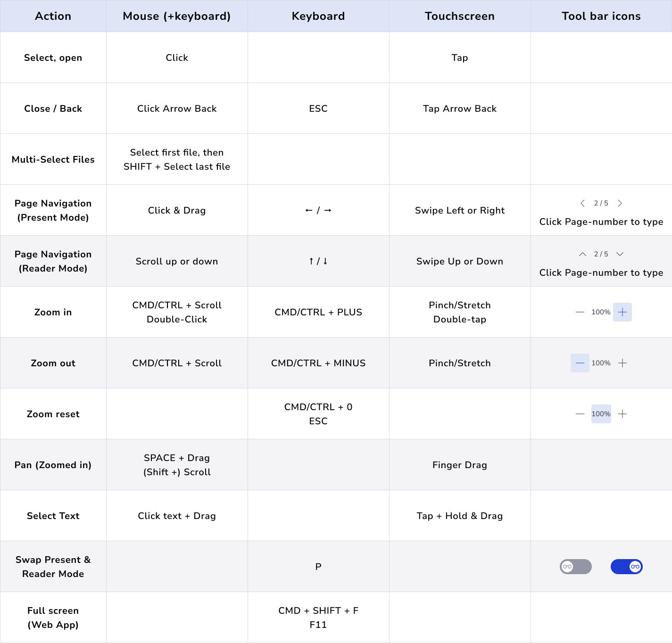
Task: Click 2 / 5 page number in Reader Mode row
Action: (601, 254)
